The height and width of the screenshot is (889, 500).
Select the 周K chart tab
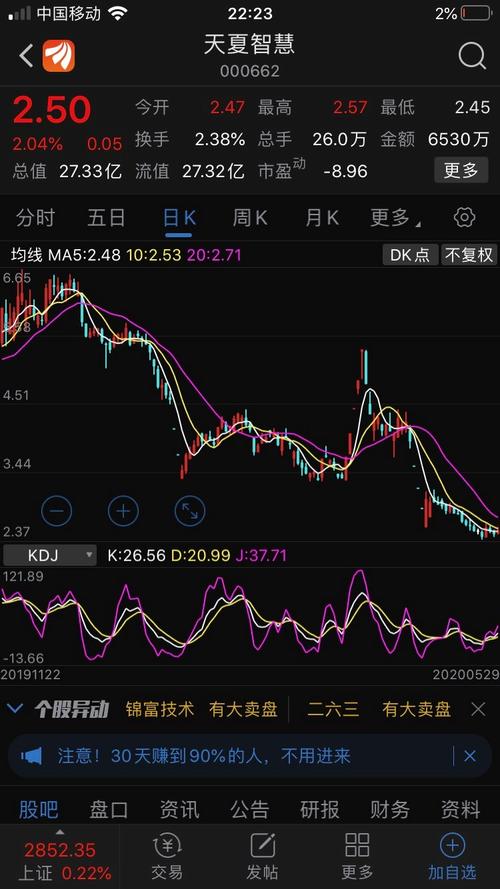250,218
